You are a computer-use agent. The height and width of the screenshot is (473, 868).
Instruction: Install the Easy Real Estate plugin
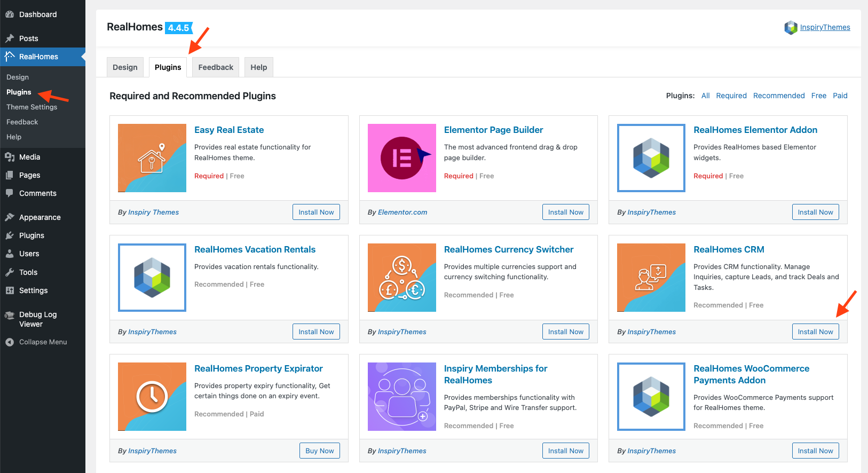tap(316, 212)
